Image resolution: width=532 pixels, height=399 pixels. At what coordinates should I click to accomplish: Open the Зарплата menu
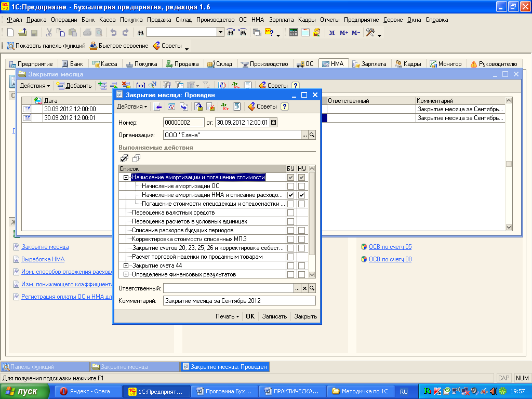(281, 20)
